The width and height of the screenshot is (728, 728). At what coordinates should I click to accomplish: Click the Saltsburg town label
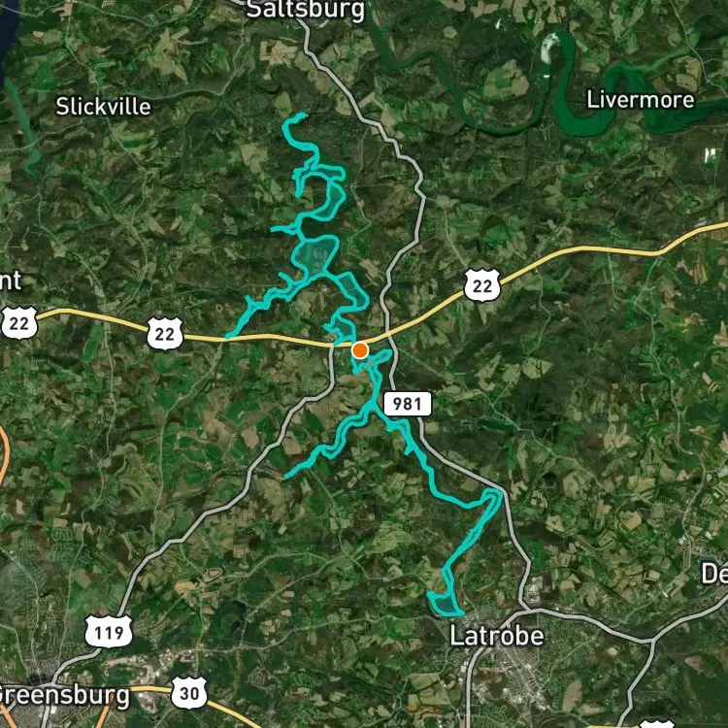point(305,10)
